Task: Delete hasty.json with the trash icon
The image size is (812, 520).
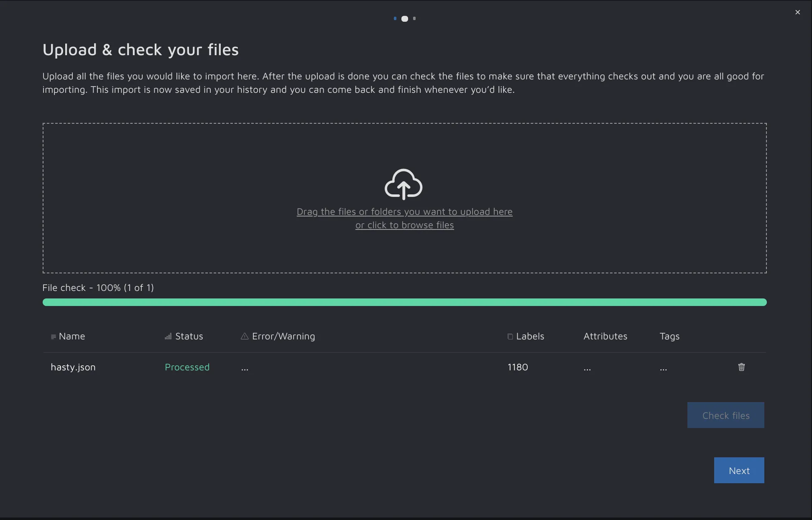Action: [741, 367]
